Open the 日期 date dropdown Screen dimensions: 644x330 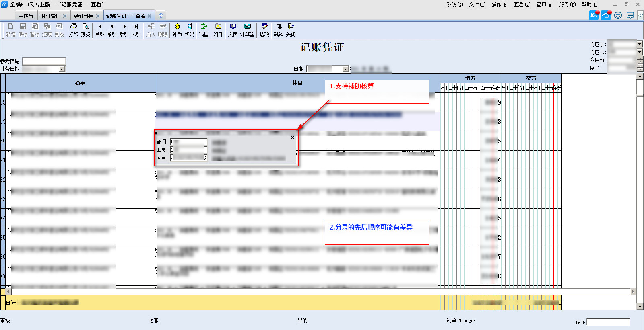[x=345, y=69]
